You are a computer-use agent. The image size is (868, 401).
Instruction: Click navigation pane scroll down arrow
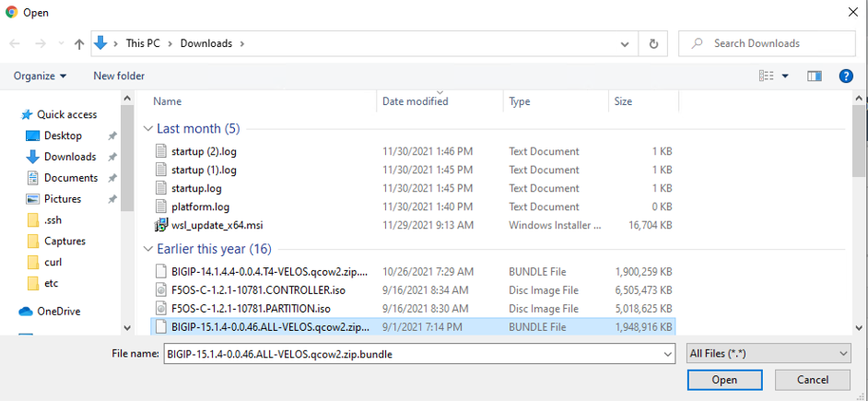pyautogui.click(x=127, y=328)
